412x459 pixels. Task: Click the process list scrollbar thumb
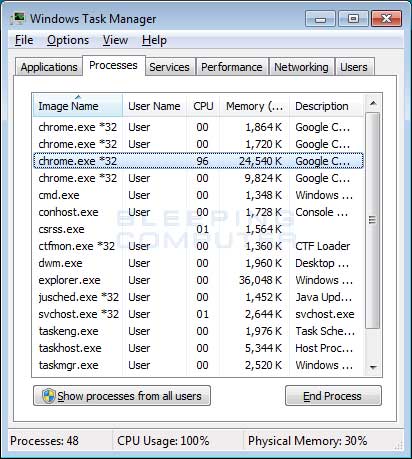point(373,220)
